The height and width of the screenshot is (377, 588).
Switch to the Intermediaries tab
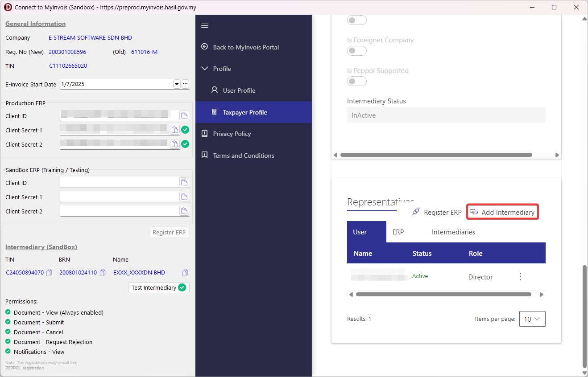(453, 232)
